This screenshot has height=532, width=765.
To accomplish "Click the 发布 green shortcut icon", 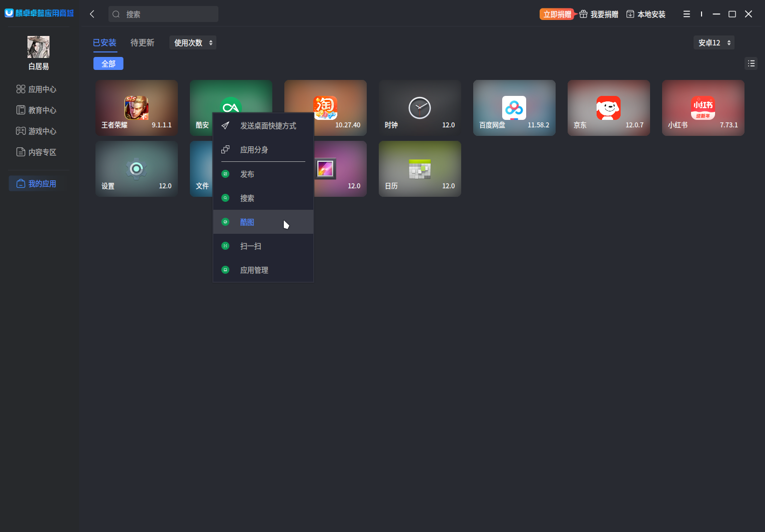I will (x=225, y=174).
